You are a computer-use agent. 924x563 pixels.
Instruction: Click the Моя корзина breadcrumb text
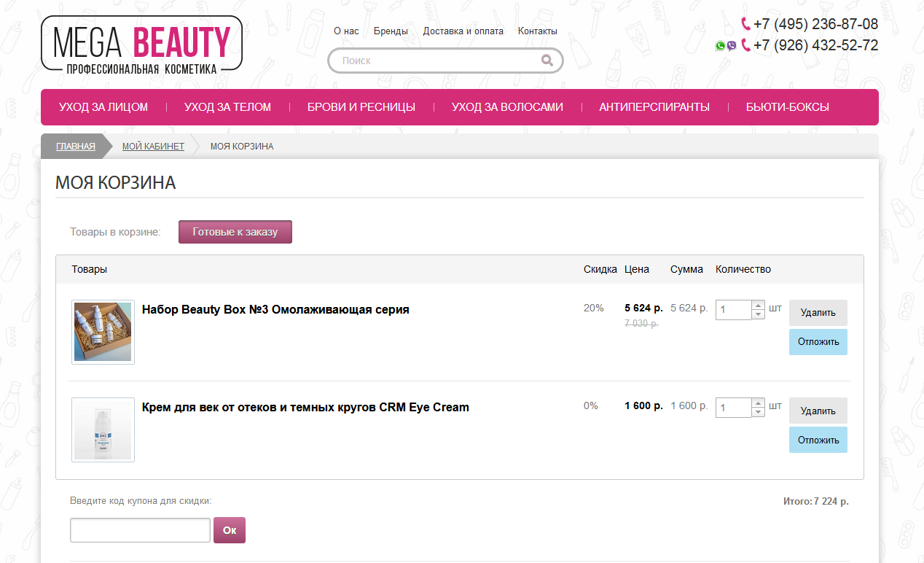tap(242, 147)
